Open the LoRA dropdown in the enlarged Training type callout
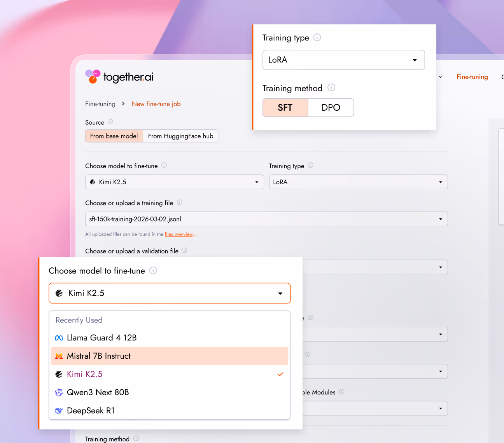This screenshot has height=443, width=504. [344, 60]
